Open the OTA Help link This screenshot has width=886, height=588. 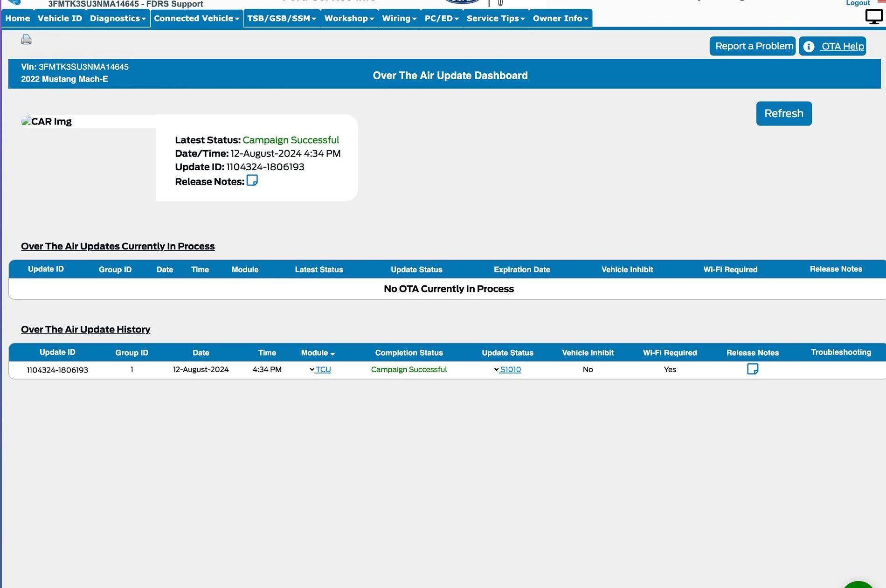pos(842,47)
